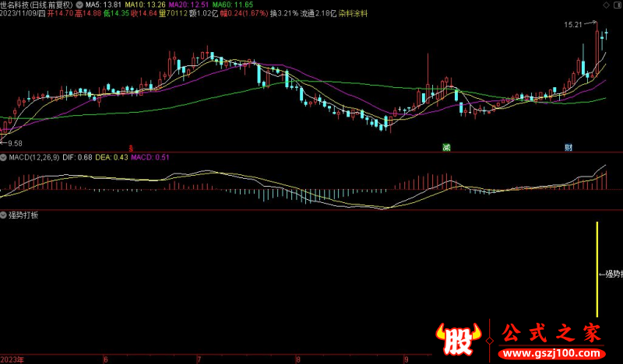Click the 强势打板 signal arrow label at right
623x364 pixels.
pyautogui.click(x=611, y=274)
